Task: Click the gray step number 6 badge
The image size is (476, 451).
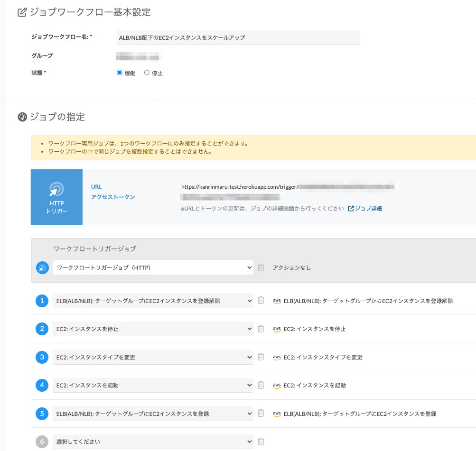Action: [x=42, y=442]
